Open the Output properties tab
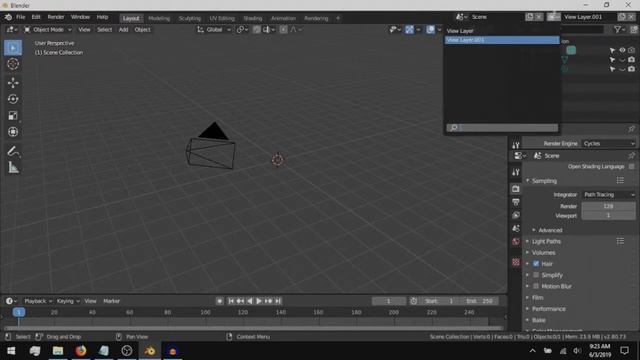Screen dimensions: 640x360 coord(516,202)
